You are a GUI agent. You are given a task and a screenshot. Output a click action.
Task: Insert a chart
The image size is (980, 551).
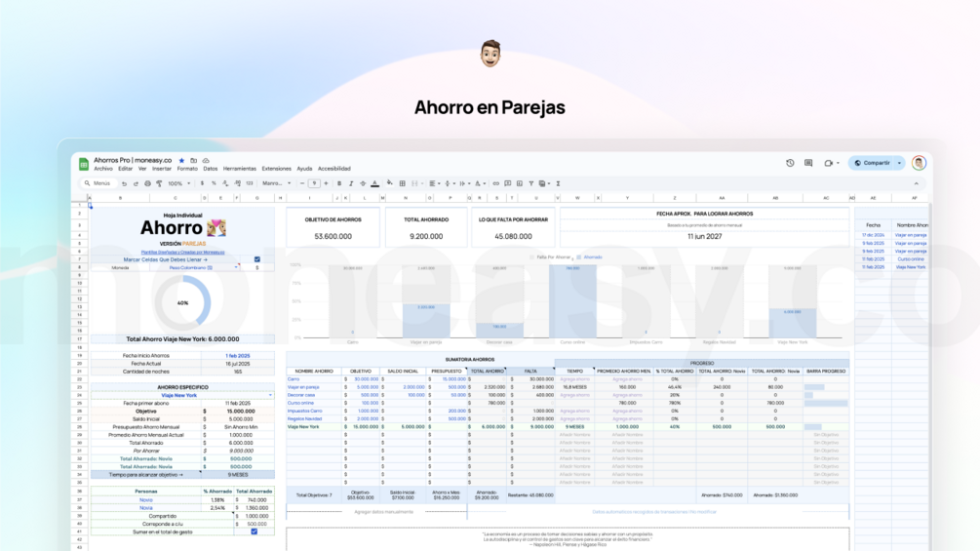(520, 183)
